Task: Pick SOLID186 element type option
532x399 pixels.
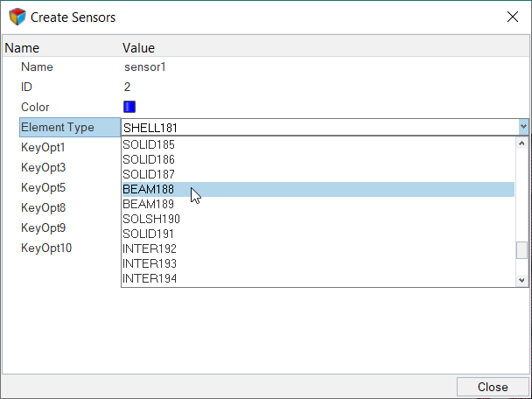Action: pyautogui.click(x=150, y=159)
